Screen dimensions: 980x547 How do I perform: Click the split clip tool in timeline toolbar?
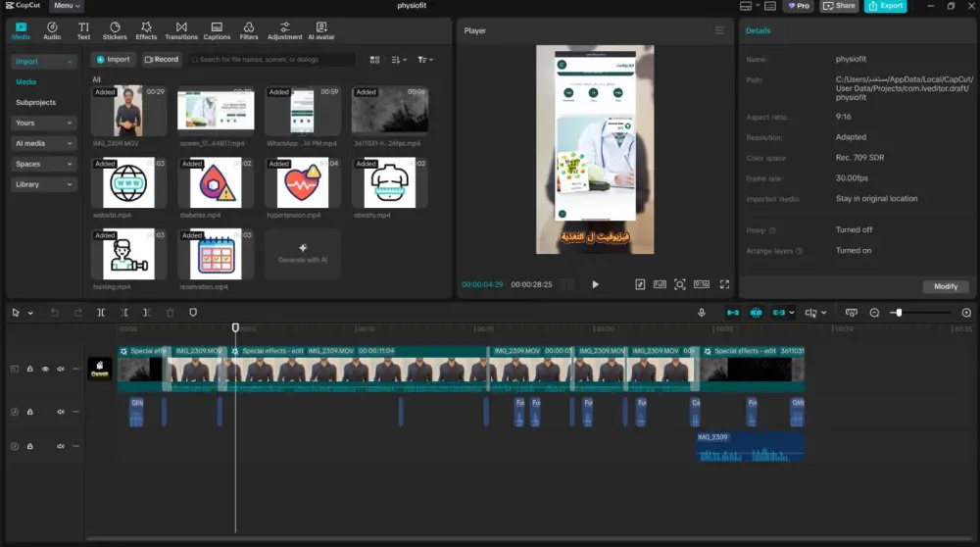coord(101,313)
